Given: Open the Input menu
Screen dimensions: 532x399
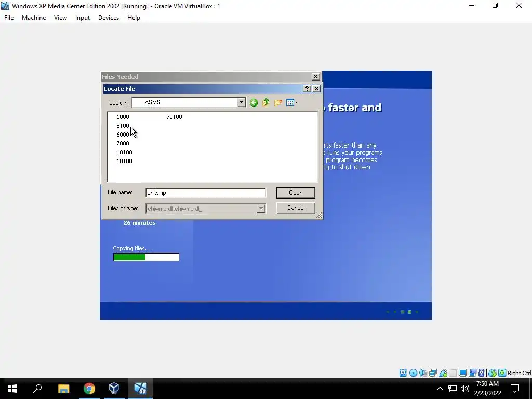Looking at the screenshot, I should (83, 18).
